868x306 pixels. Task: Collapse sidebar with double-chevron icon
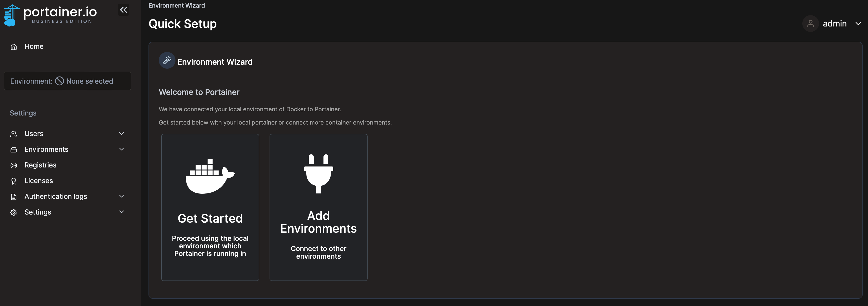(x=124, y=10)
